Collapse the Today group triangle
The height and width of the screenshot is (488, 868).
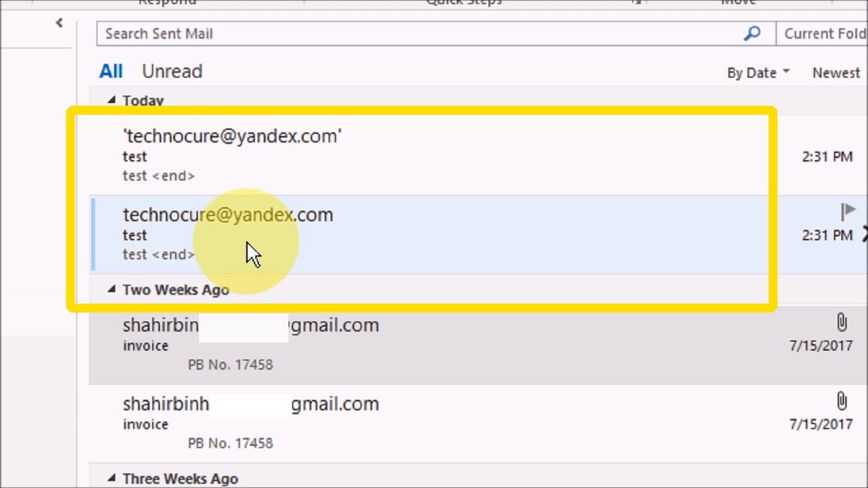point(112,100)
